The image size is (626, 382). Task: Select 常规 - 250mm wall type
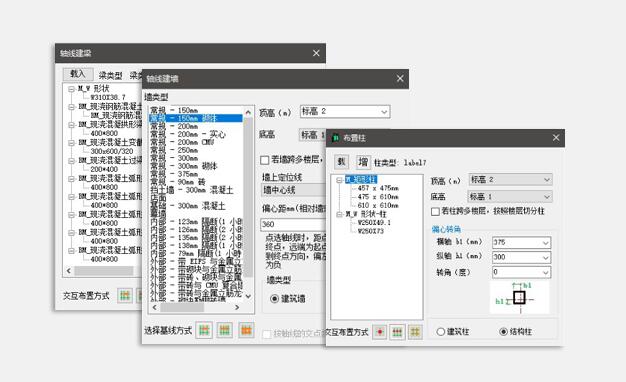click(x=174, y=150)
